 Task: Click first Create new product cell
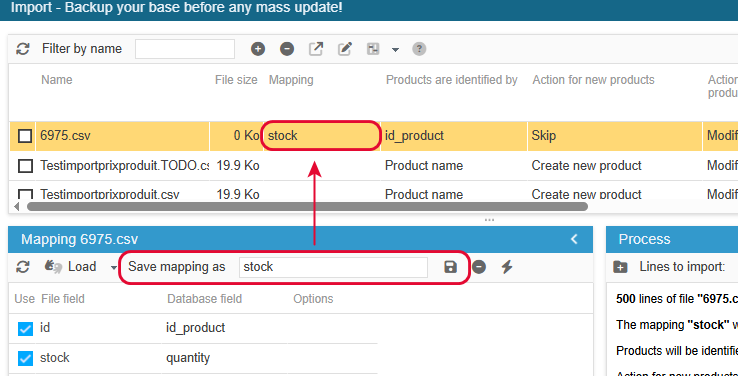586,166
